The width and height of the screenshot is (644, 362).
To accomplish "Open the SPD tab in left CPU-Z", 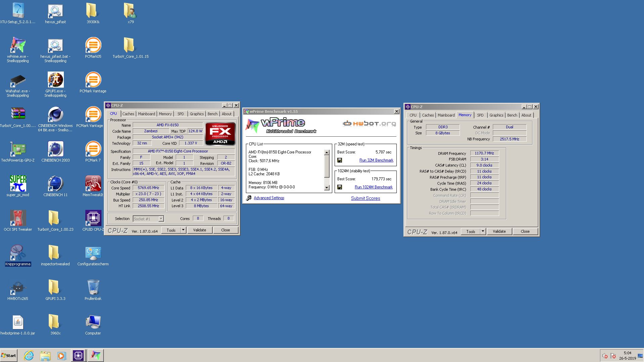I will coord(181,114).
